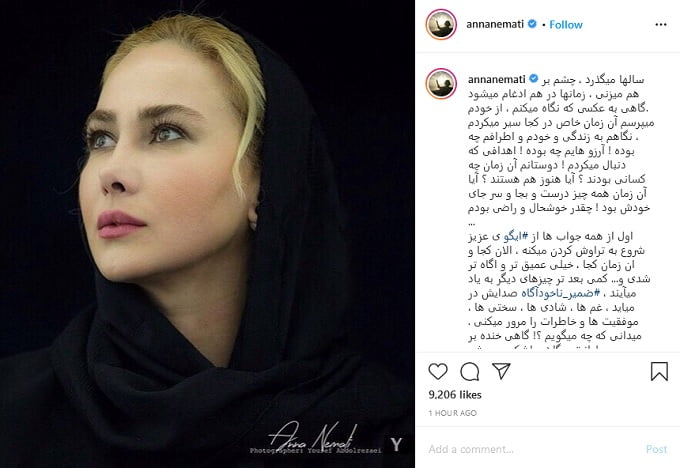
Task: Open comments via the speech bubble icon
Action: (470, 372)
